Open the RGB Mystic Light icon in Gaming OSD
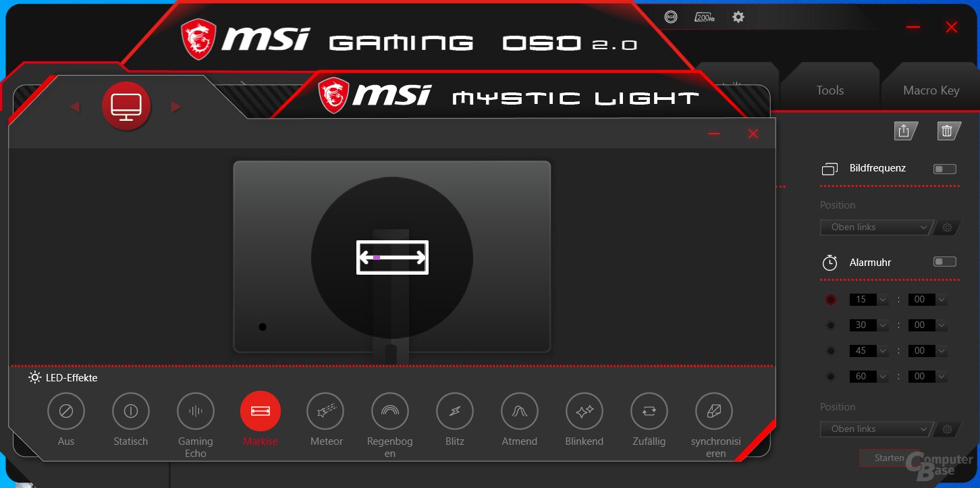Image resolution: width=980 pixels, height=488 pixels. pos(670,18)
